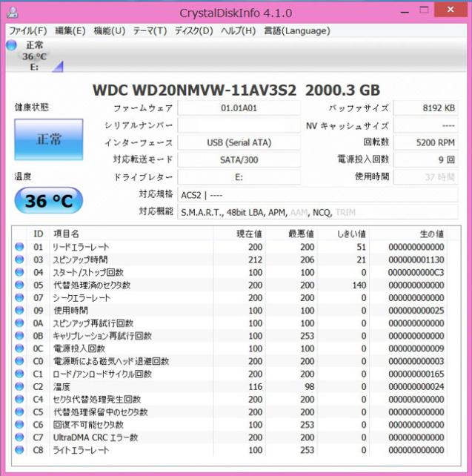472x476 pixels.
Task: Click status orb for C1 ロード/アンロードサイクル回数
Action: point(19,374)
